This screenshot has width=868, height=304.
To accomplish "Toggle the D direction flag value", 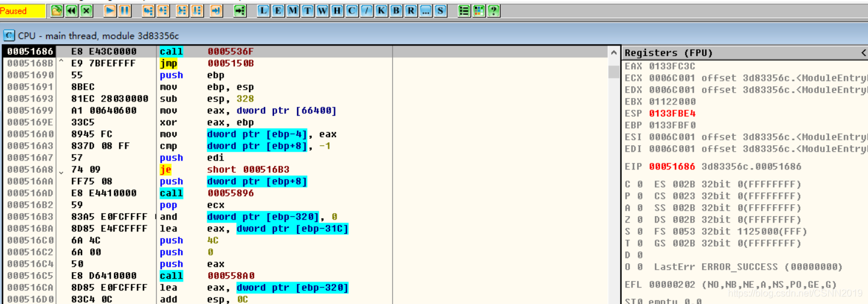I will 639,255.
